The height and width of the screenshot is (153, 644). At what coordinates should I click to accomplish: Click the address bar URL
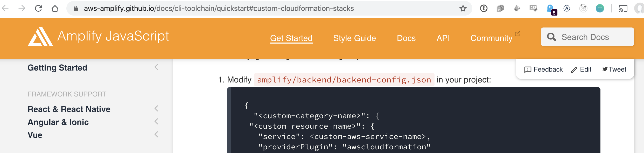point(219,8)
